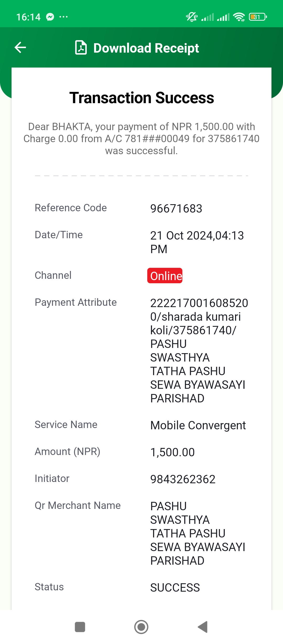Tap the red Online channel badge

(165, 276)
